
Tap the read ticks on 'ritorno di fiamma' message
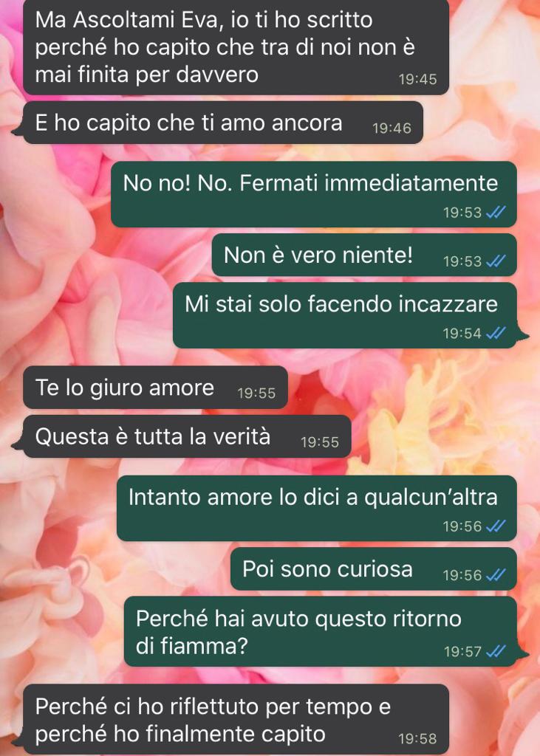point(496,652)
